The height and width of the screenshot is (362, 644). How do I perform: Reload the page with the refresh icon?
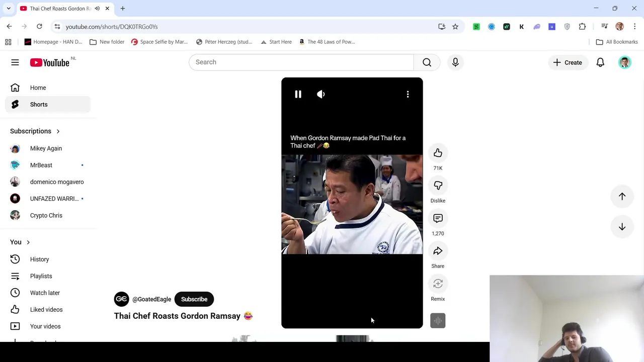click(39, 26)
